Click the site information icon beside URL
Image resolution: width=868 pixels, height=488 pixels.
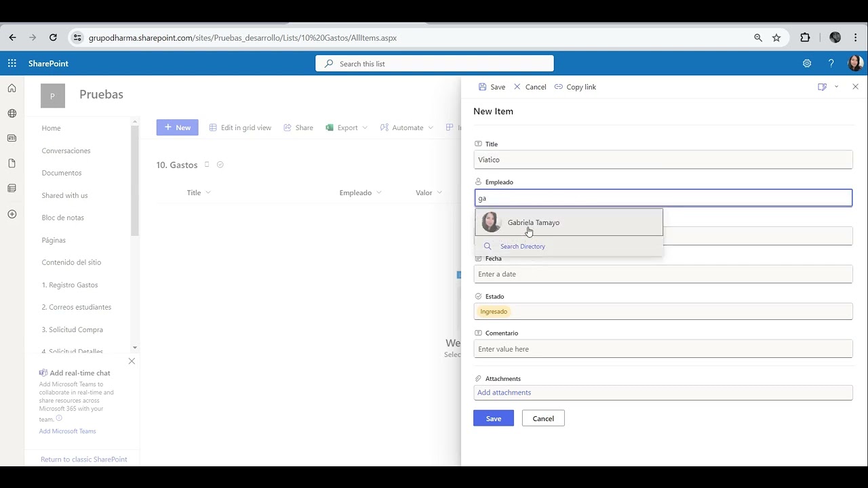click(x=77, y=38)
